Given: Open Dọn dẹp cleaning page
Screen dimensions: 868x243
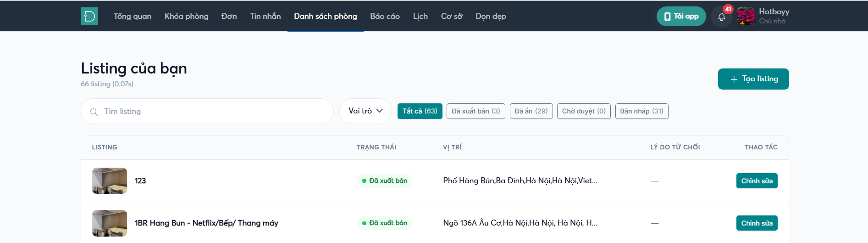Looking at the screenshot, I should click(491, 16).
